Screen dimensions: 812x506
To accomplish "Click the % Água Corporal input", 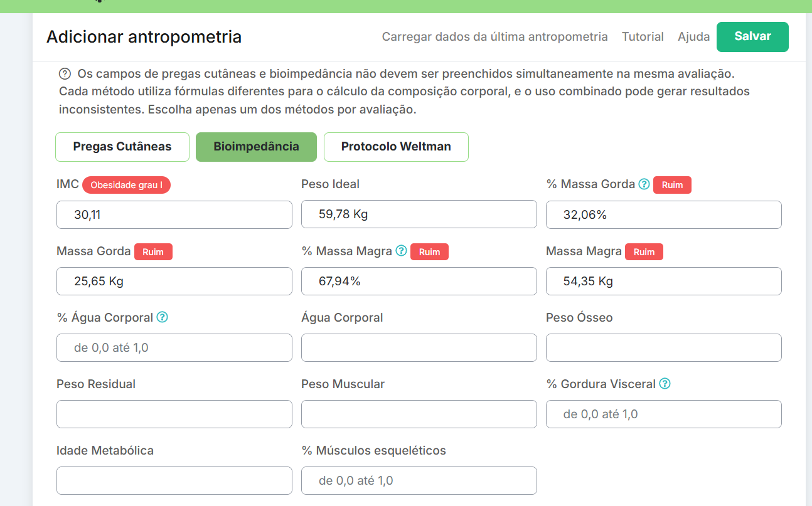I will coord(174,347).
